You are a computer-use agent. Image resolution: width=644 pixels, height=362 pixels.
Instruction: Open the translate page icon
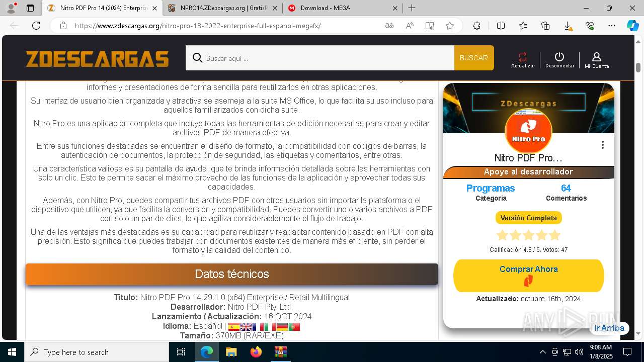point(389,26)
